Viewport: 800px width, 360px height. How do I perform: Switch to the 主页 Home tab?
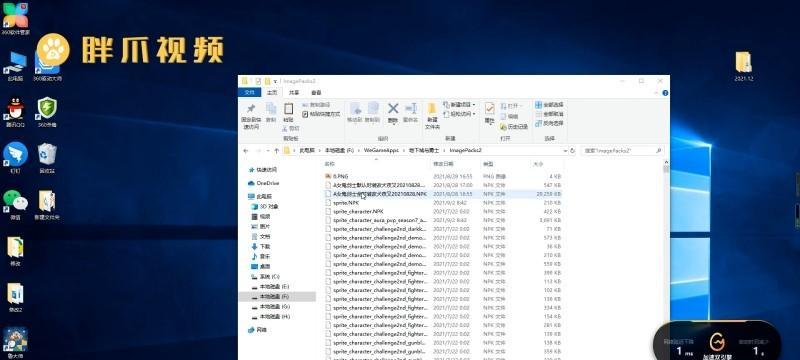[272, 93]
